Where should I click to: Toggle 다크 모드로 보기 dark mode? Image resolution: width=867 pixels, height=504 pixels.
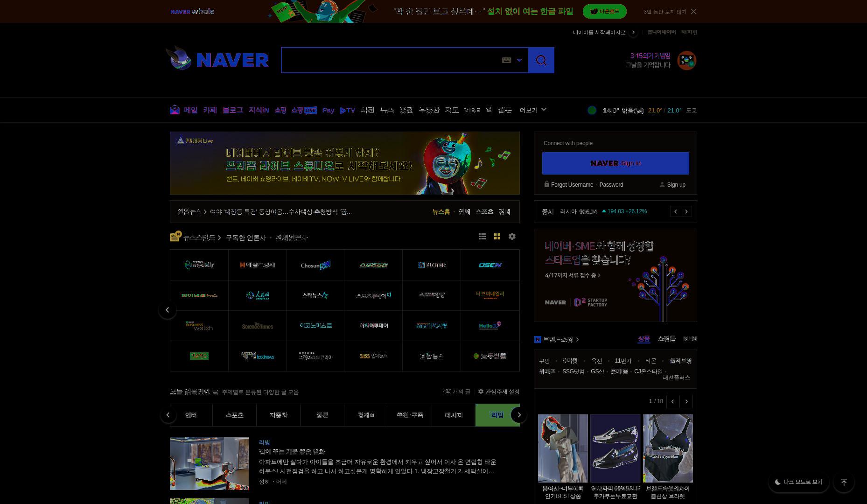click(x=798, y=482)
